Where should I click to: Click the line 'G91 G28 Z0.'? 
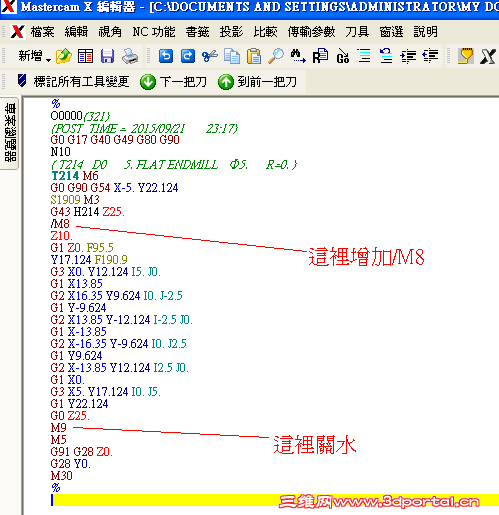(x=82, y=452)
